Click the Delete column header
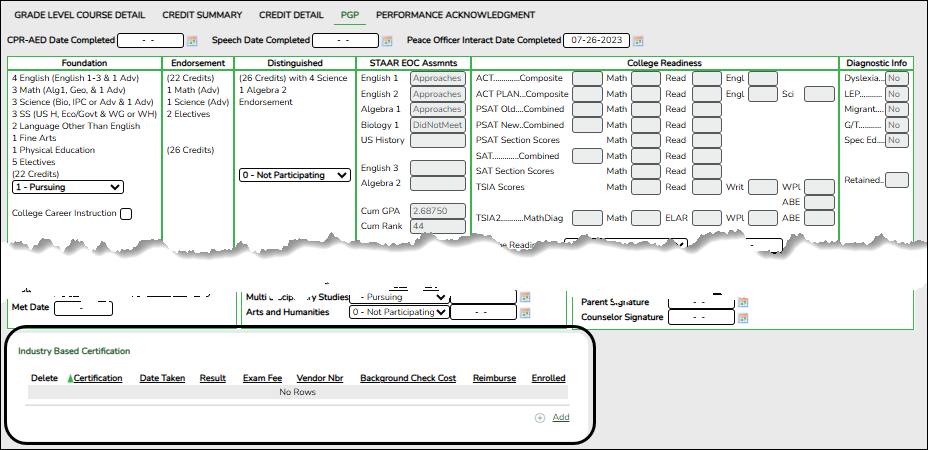The width and height of the screenshot is (928, 450). [x=44, y=378]
